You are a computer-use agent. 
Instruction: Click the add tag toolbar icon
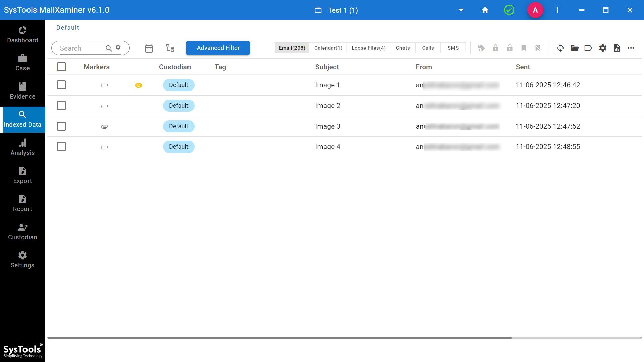pyautogui.click(x=481, y=48)
